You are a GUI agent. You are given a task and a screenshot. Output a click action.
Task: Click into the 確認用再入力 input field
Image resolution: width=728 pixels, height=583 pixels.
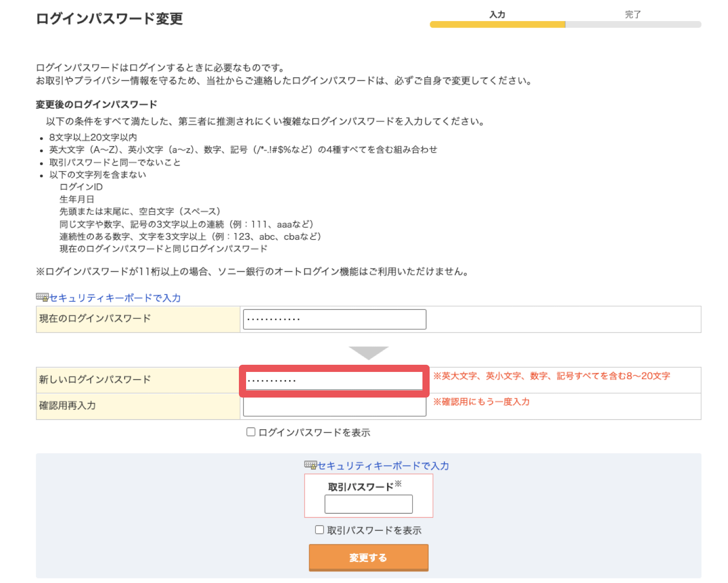pyautogui.click(x=334, y=407)
